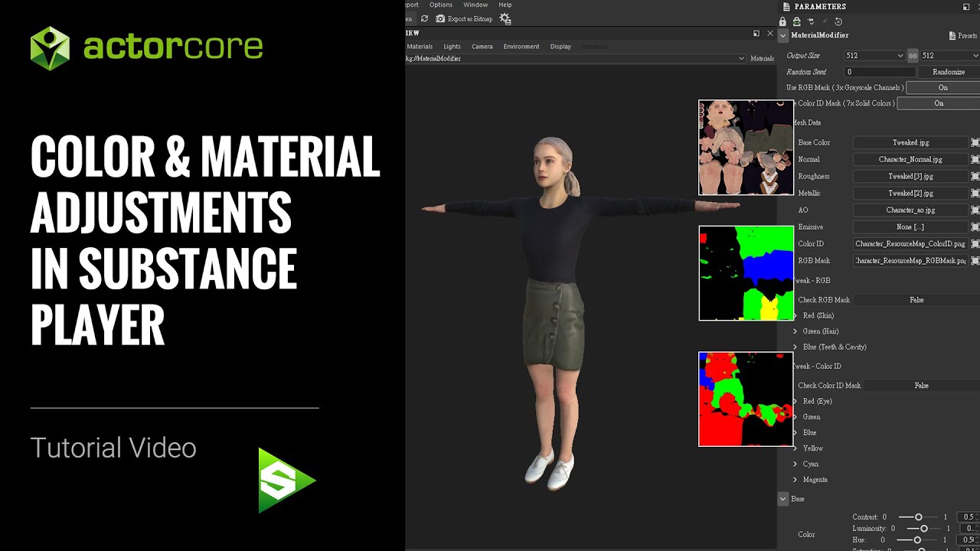Click image picker icon for Roughness
The image size is (980, 551).
click(975, 176)
